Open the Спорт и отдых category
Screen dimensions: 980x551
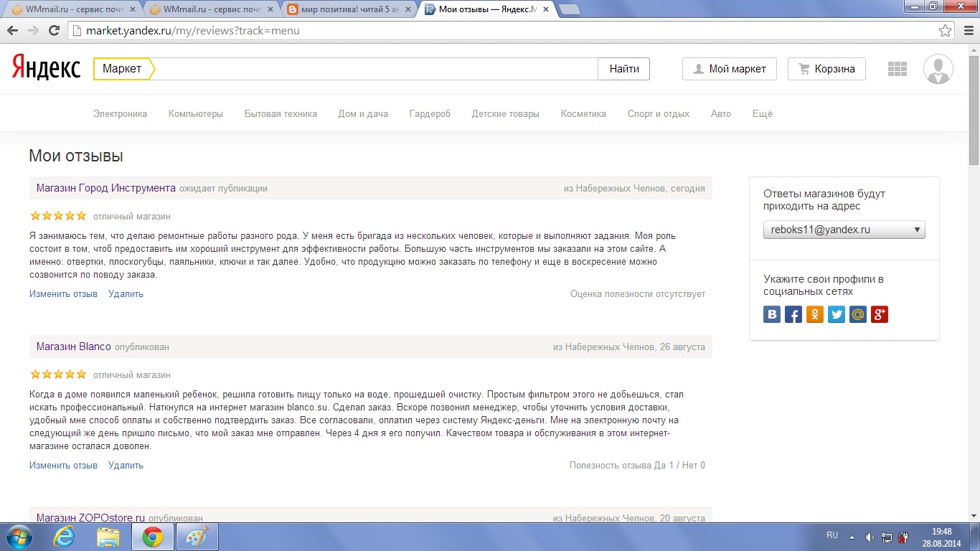click(659, 113)
